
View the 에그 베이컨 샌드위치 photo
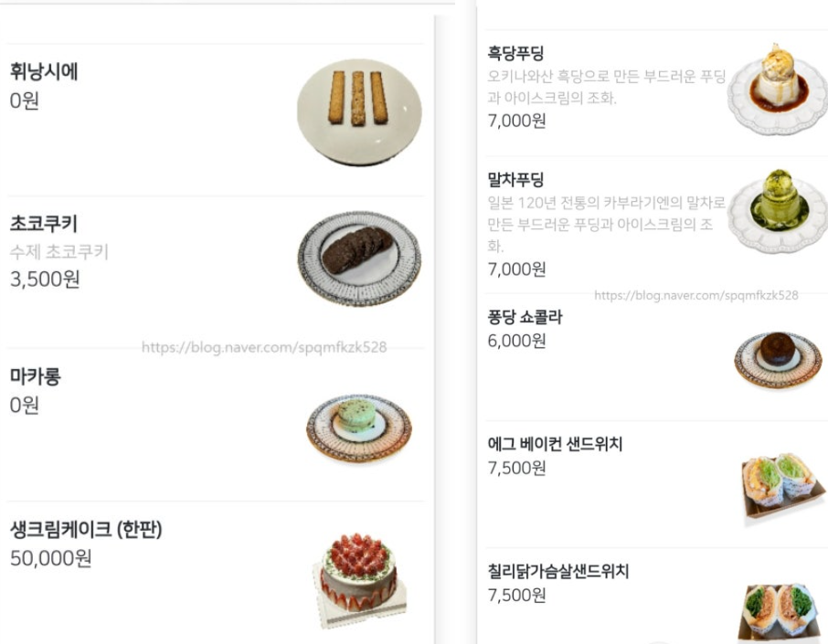(x=778, y=485)
